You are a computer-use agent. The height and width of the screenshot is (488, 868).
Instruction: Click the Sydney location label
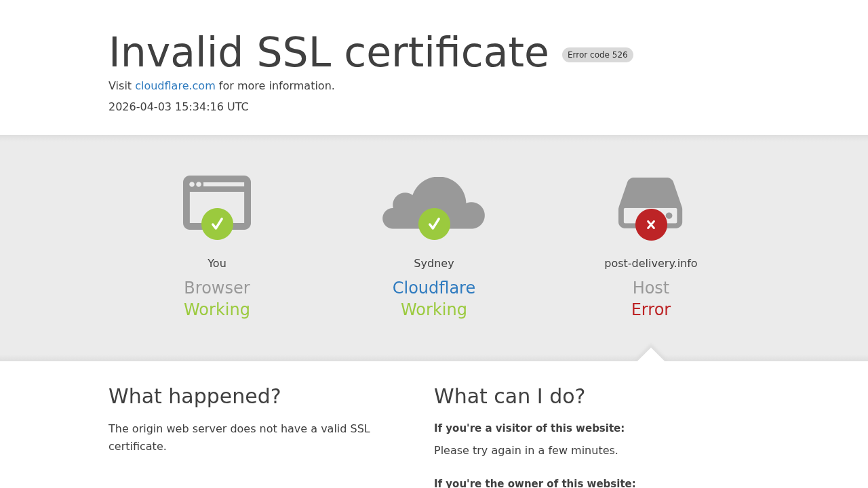click(434, 262)
